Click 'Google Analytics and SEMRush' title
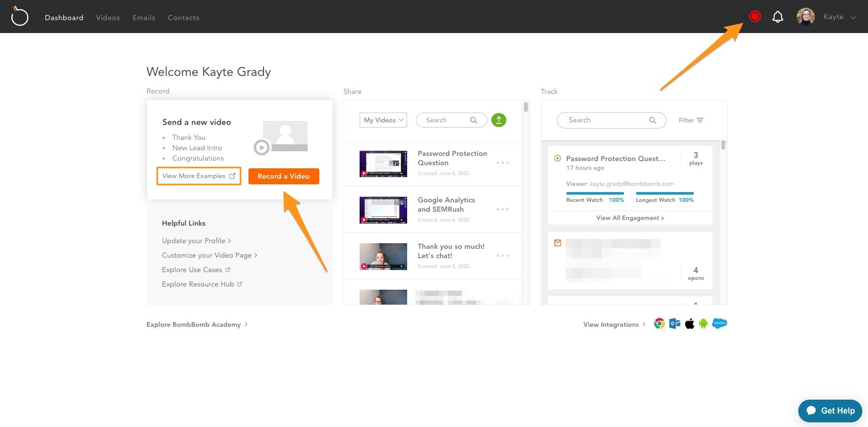868x427 pixels. (x=446, y=204)
